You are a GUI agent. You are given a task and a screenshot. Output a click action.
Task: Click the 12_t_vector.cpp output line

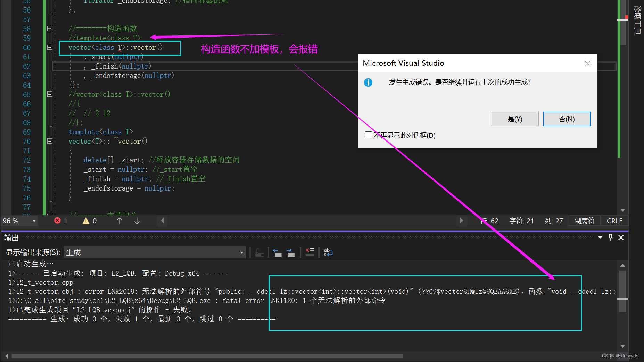click(41, 282)
